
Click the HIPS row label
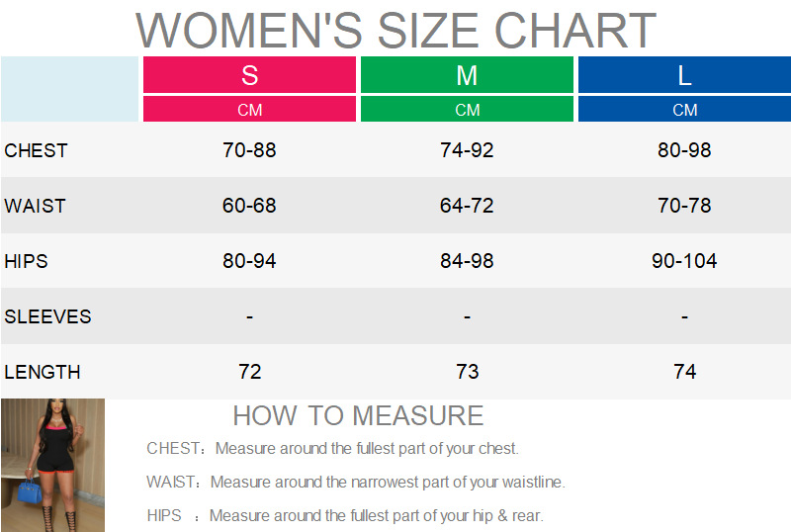(x=26, y=261)
